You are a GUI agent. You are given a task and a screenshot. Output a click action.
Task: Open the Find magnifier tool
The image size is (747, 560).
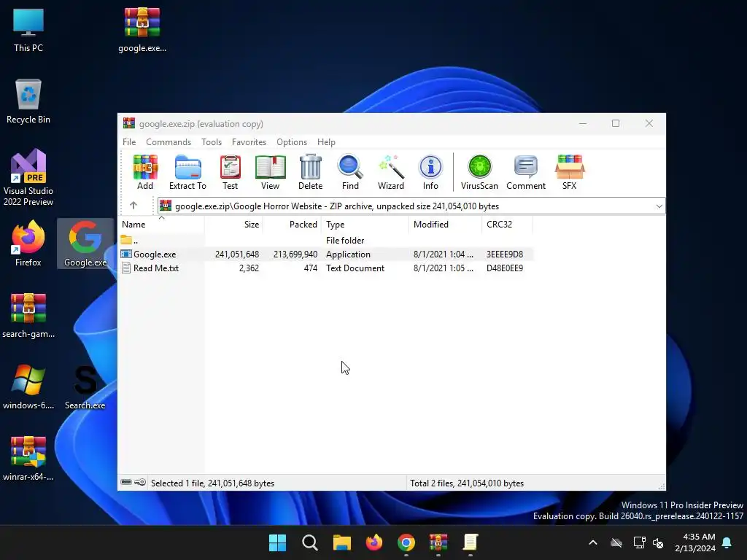click(x=350, y=172)
